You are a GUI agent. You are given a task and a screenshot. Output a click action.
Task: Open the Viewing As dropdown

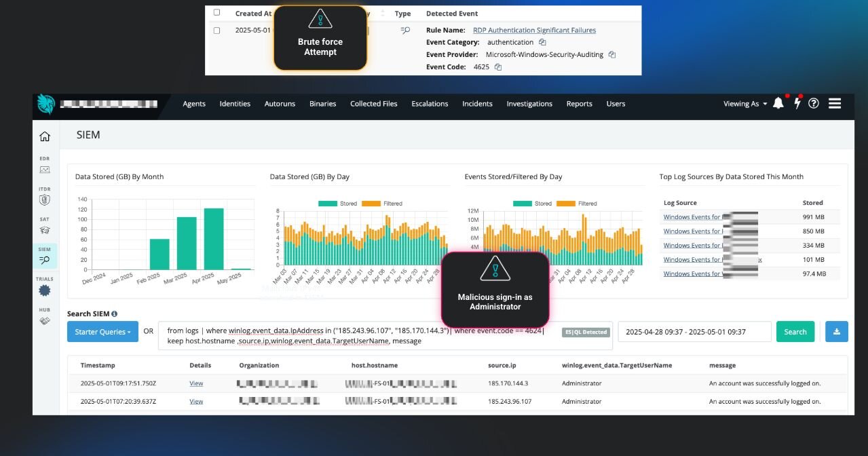(x=745, y=104)
